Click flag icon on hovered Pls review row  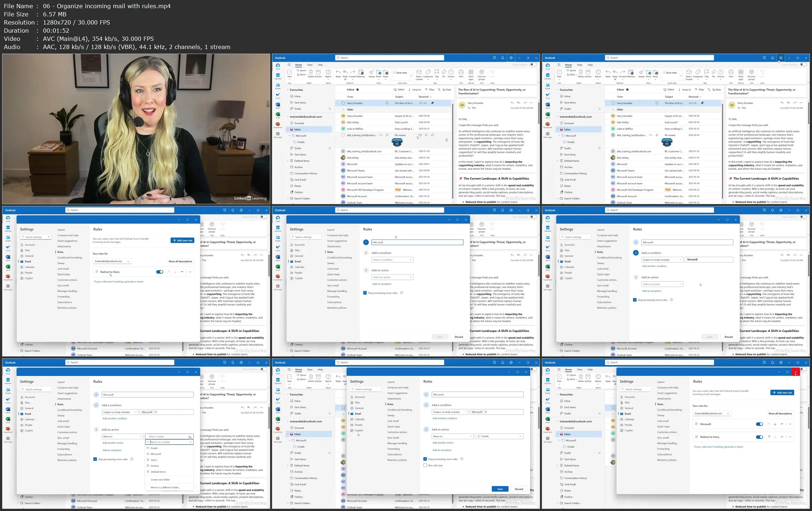(x=426, y=135)
